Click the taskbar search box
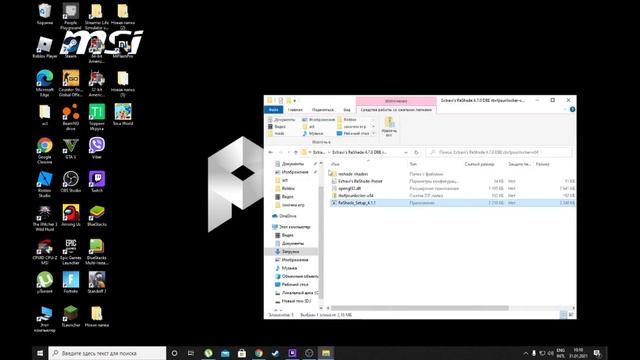640x360 pixels. click(107, 353)
